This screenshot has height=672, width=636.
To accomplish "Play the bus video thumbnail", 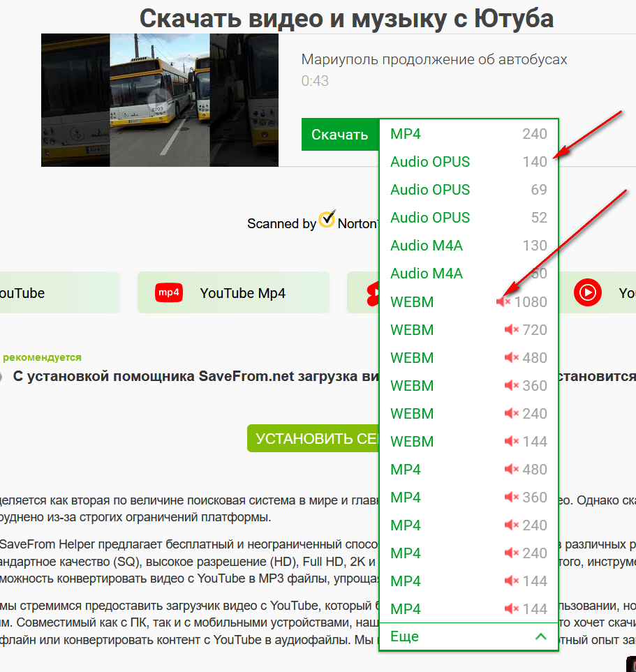I will point(160,100).
